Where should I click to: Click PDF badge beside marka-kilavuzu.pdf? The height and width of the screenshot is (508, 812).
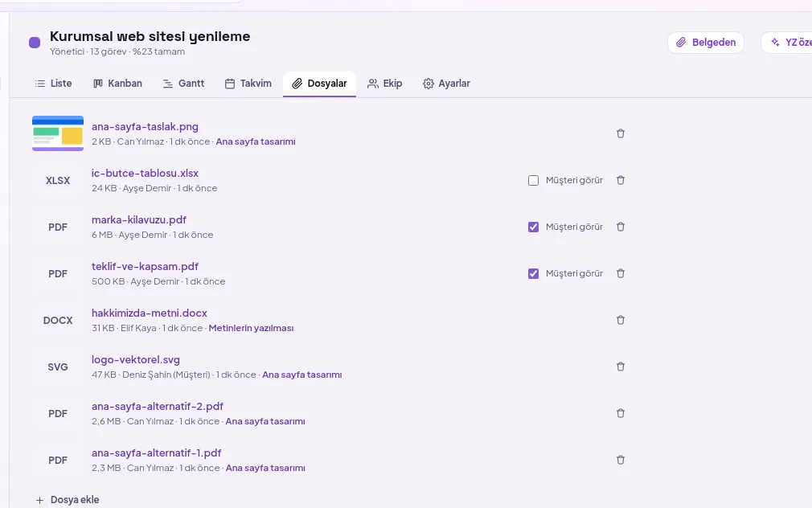coord(57,227)
